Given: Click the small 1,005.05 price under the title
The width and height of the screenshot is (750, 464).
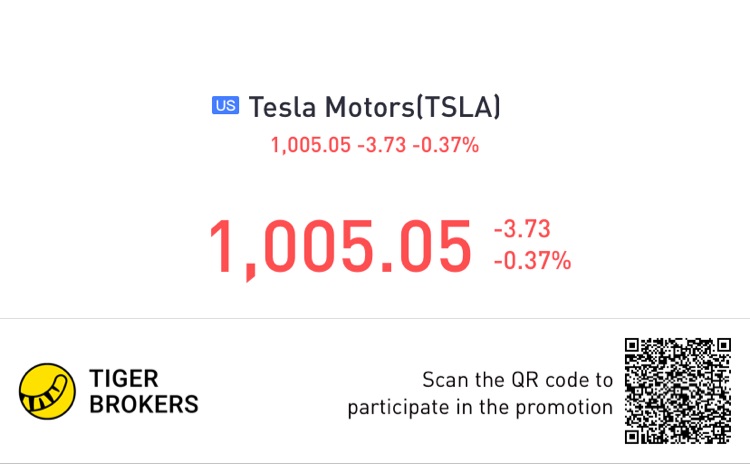Looking at the screenshot, I should 311,145.
